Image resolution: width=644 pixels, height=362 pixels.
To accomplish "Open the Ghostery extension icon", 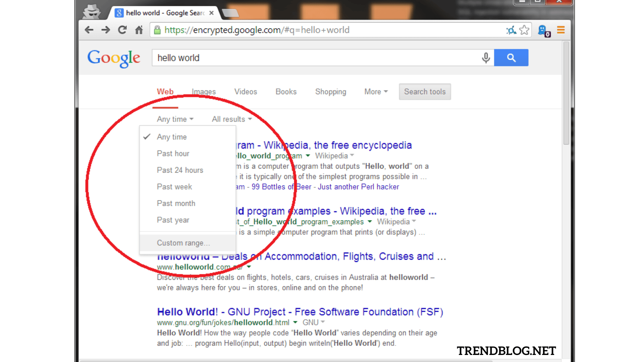I will pos(544,31).
